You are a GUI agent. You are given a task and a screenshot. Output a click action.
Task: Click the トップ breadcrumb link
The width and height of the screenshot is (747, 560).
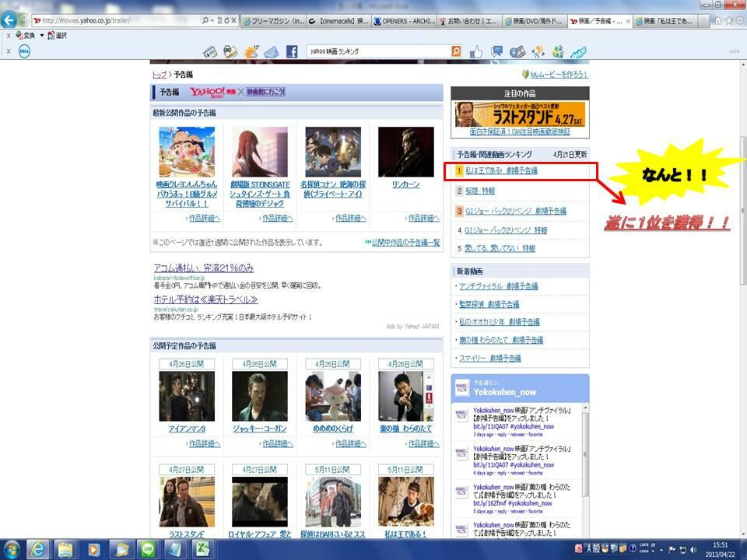(x=159, y=75)
